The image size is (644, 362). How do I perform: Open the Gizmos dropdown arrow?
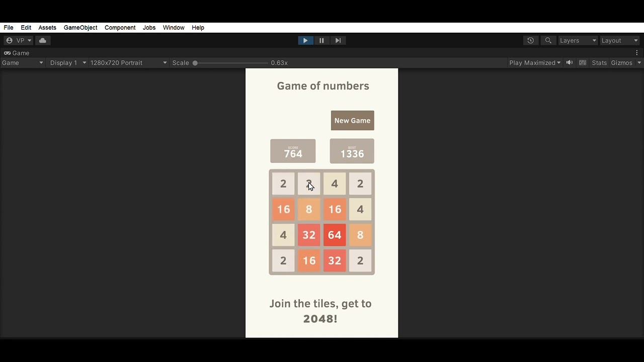click(639, 63)
